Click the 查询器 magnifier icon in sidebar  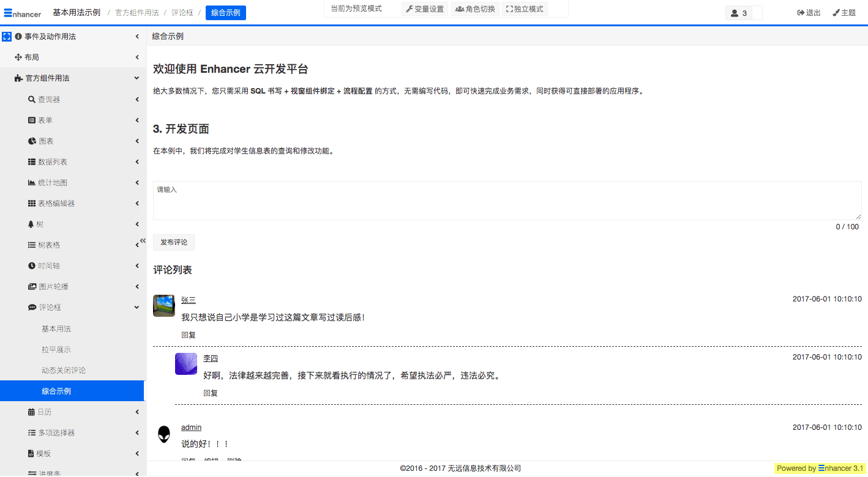tap(32, 100)
